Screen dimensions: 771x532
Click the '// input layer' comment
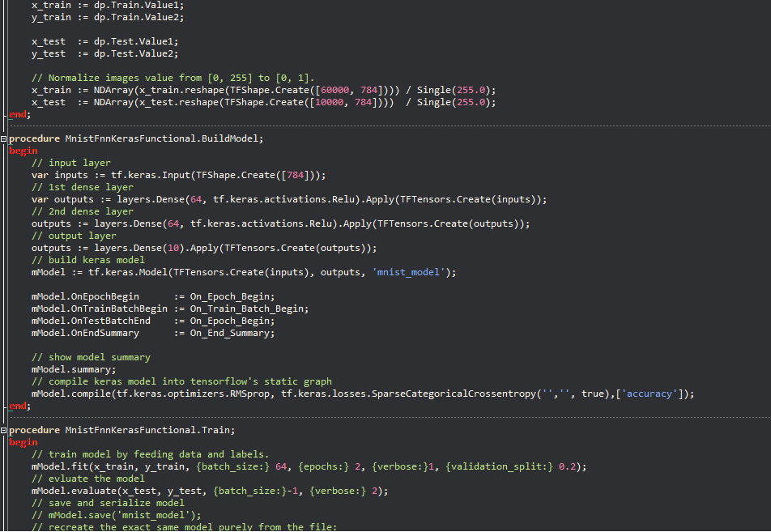[70, 163]
